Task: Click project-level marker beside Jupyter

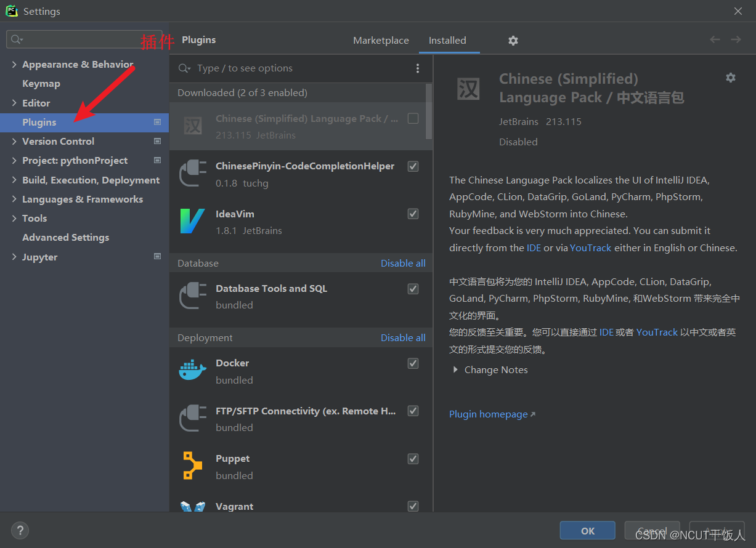Action: click(x=158, y=257)
